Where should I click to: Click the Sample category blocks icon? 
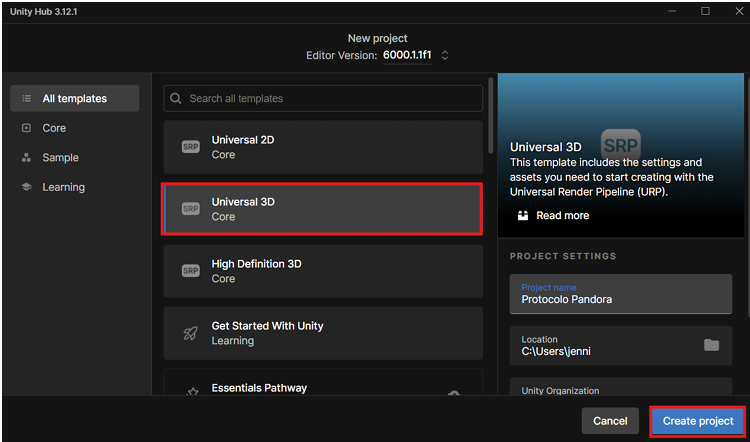tap(27, 157)
